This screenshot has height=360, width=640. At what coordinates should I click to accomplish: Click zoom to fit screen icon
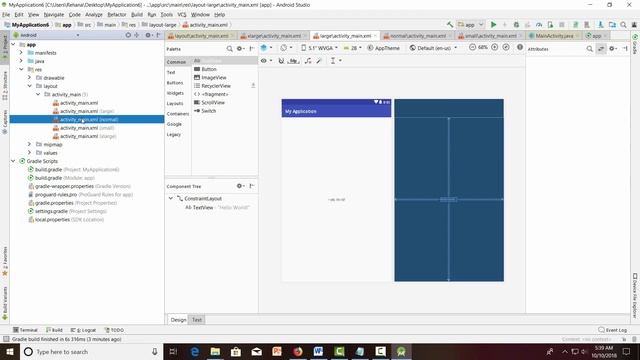coord(506,47)
